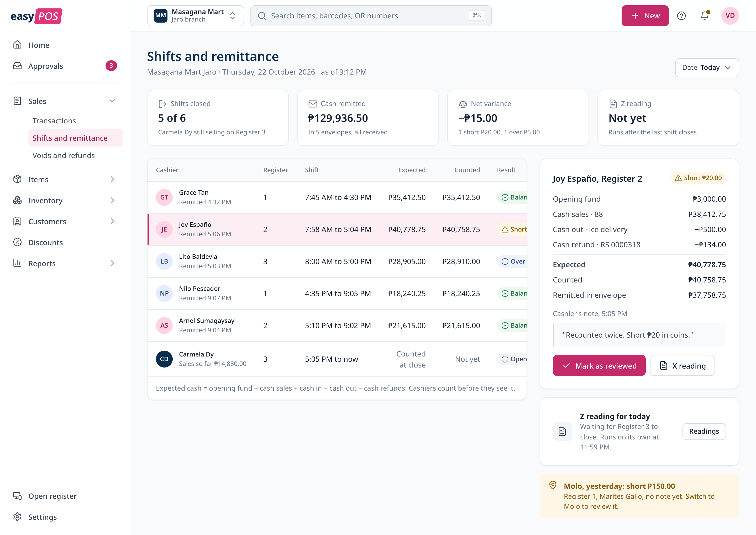Click the Approvals inbox icon
This screenshot has width=756, height=535.
click(18, 66)
